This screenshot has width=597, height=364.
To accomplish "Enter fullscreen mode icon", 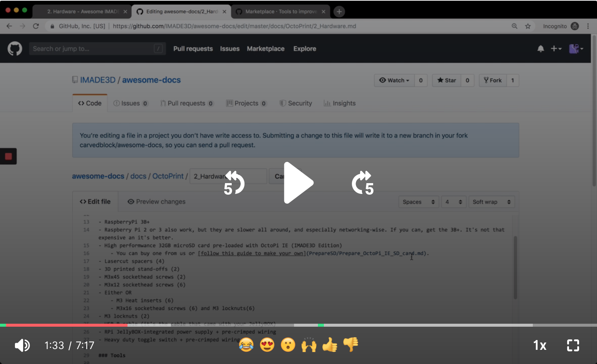I will click(x=573, y=345).
